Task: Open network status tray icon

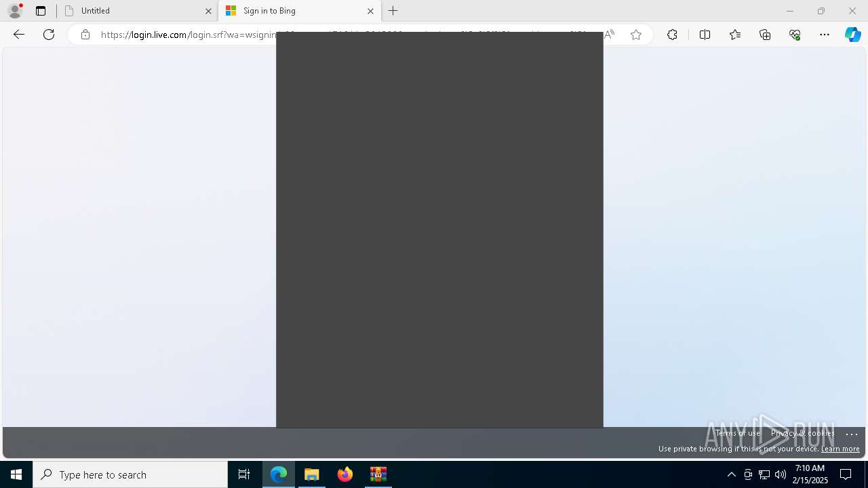Action: (764, 474)
